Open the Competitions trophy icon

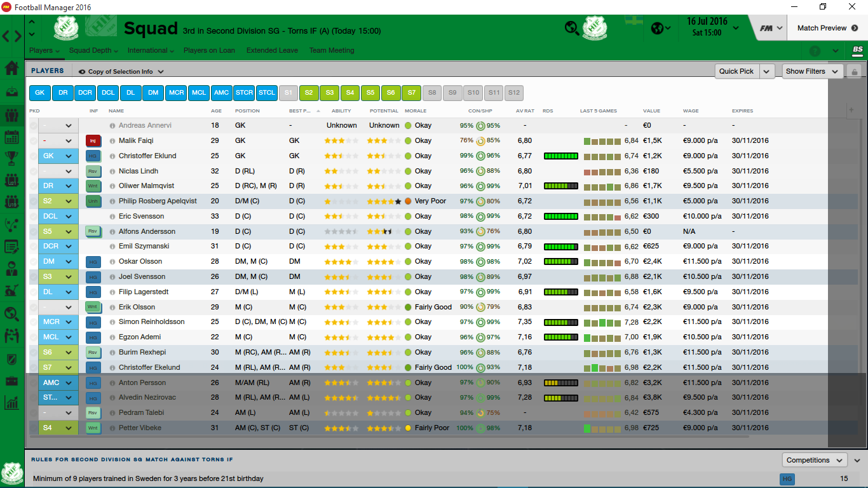tap(11, 159)
